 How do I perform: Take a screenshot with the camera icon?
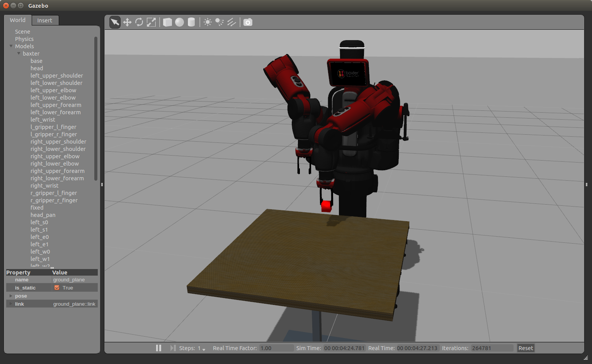[x=248, y=22]
